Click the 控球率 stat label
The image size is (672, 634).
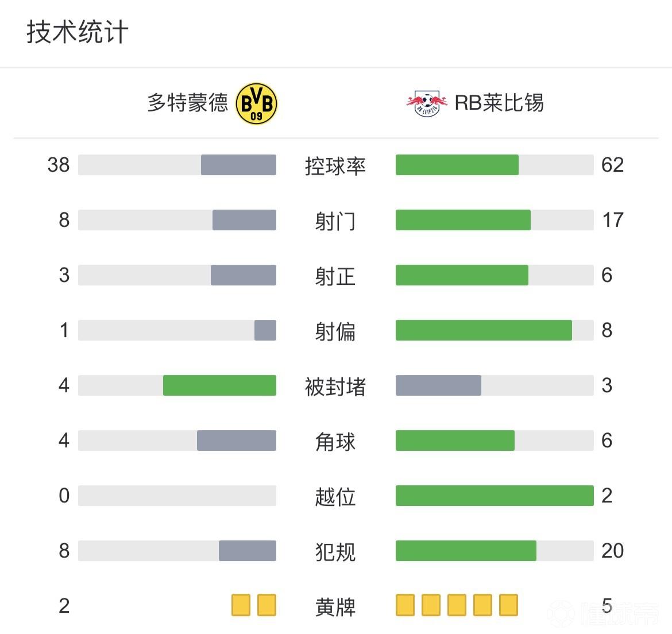coord(335,166)
